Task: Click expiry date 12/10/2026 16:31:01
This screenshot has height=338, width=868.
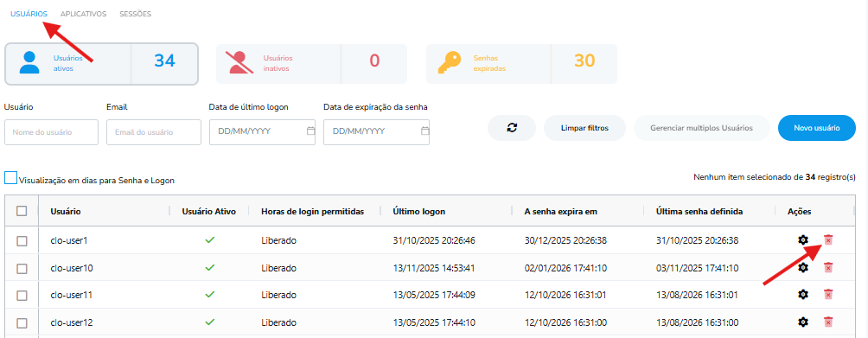Action: [565, 296]
